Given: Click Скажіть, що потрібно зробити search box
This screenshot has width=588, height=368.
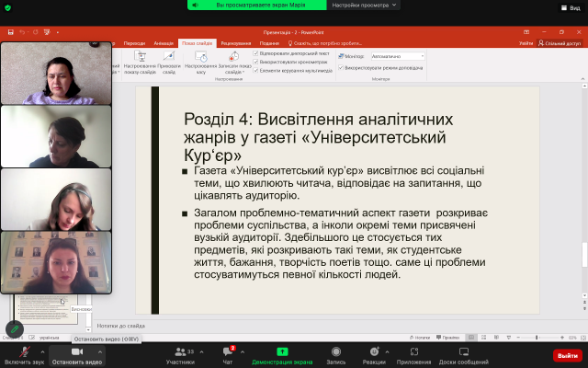Looking at the screenshot, I should 324,43.
